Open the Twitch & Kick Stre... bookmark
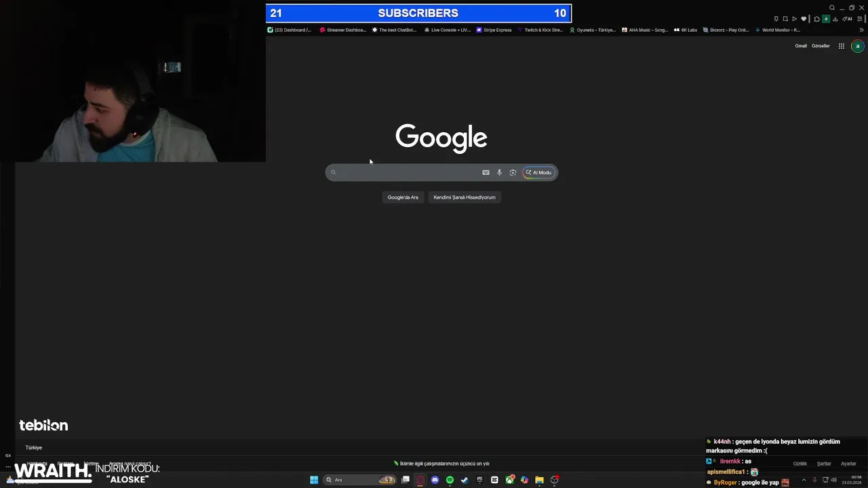This screenshot has width=868, height=488. coord(540,30)
